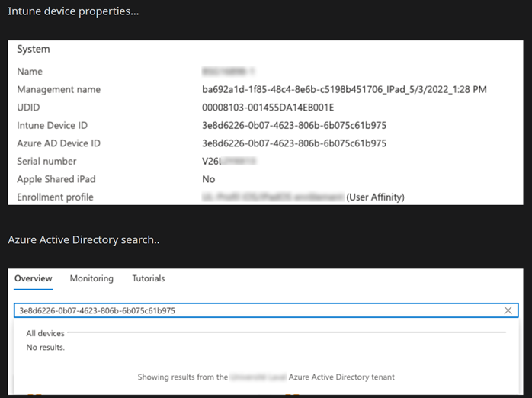This screenshot has height=398, width=532.
Task: Click the Serial number label
Action: (46, 161)
